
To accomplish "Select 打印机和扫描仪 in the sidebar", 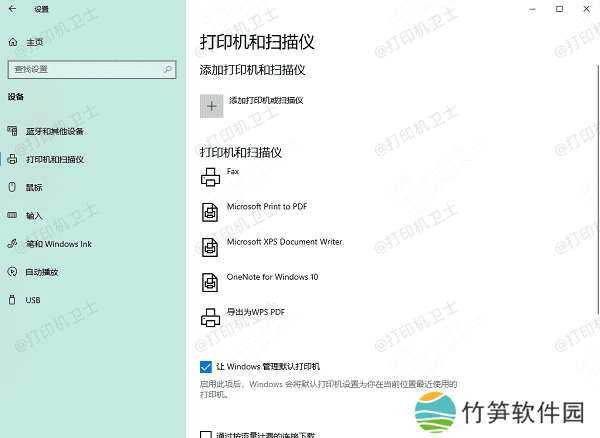I will click(x=55, y=159).
